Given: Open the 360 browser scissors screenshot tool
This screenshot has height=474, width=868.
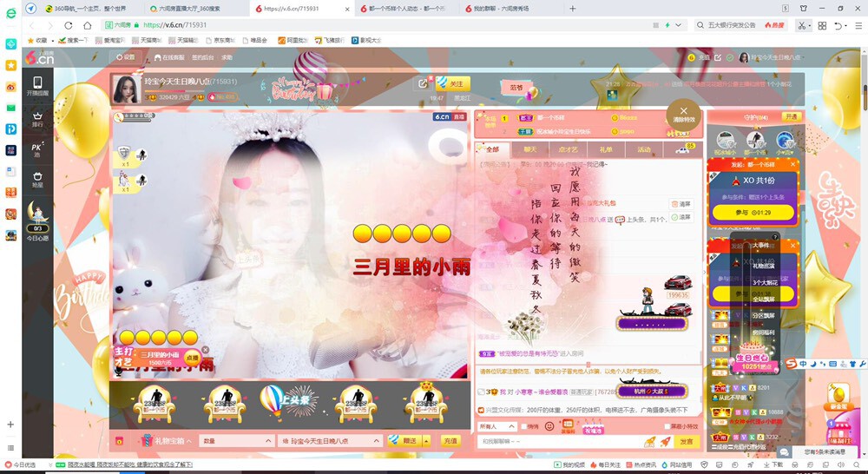Looking at the screenshot, I should tap(800, 25).
